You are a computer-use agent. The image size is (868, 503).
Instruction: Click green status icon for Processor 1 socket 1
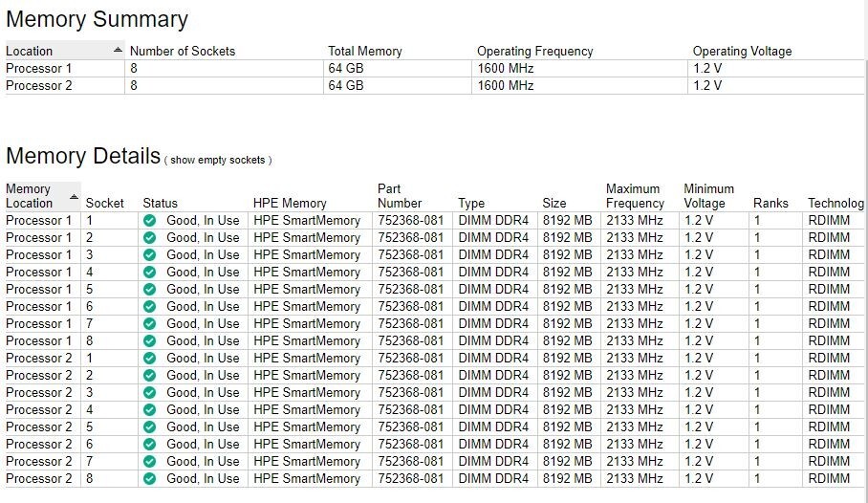(x=149, y=220)
